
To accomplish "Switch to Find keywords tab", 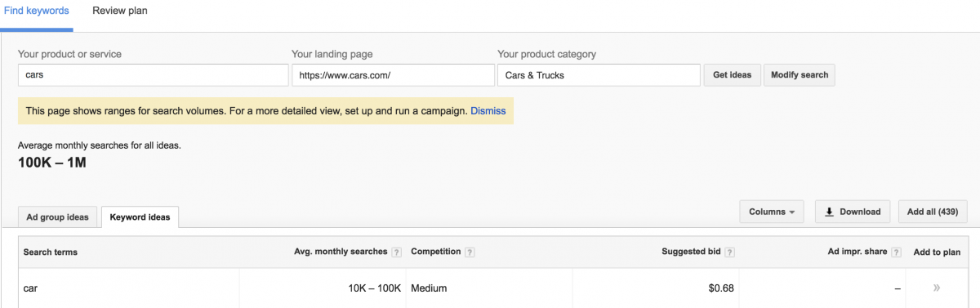I will (37, 11).
